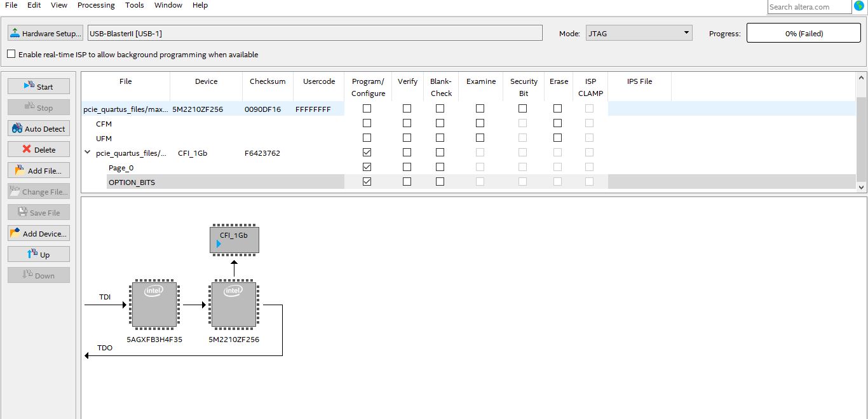Viewport: 868px width, 419px height.
Task: Click the Change File button
Action: point(39,191)
